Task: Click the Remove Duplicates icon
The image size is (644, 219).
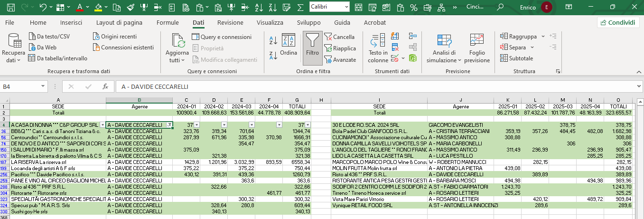Action: tap(395, 48)
